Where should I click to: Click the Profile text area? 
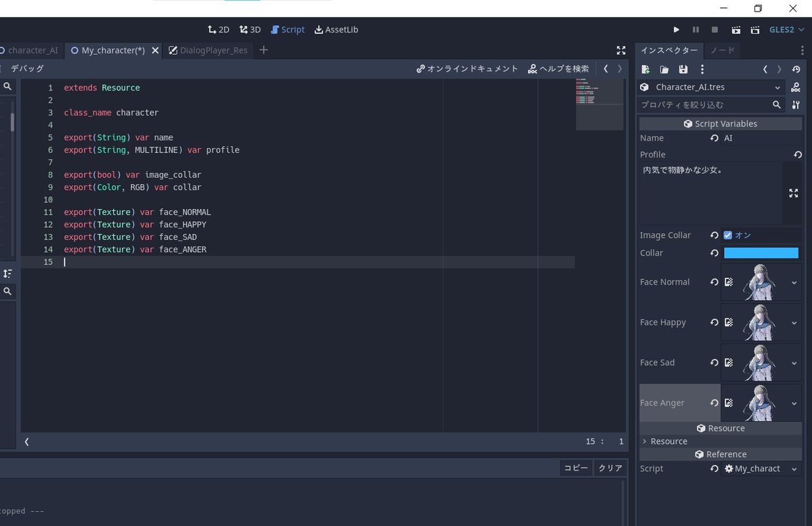[x=711, y=193]
